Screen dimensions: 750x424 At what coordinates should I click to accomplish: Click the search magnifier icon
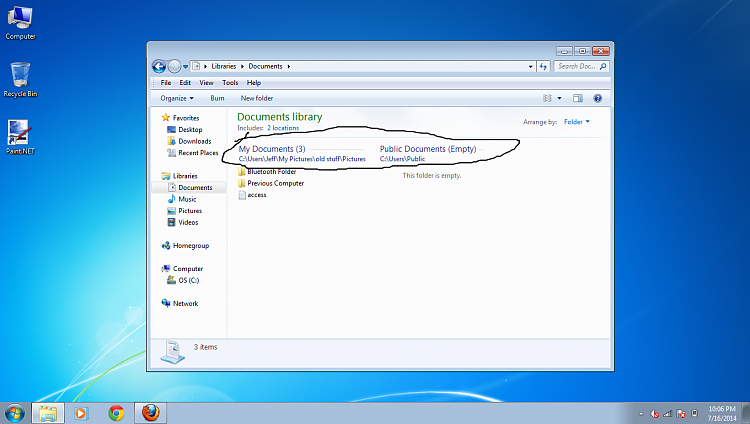(x=603, y=67)
